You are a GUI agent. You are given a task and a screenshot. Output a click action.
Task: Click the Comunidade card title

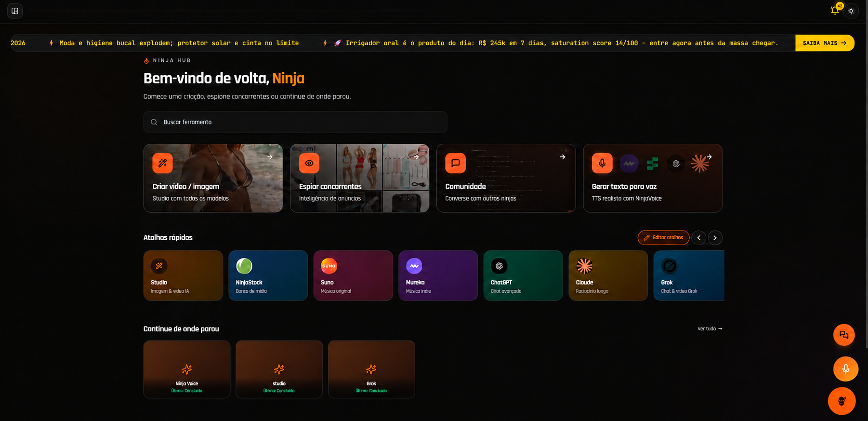click(465, 187)
